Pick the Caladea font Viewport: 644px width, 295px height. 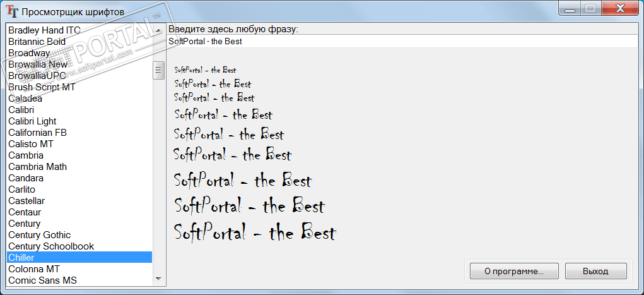pyautogui.click(x=79, y=99)
